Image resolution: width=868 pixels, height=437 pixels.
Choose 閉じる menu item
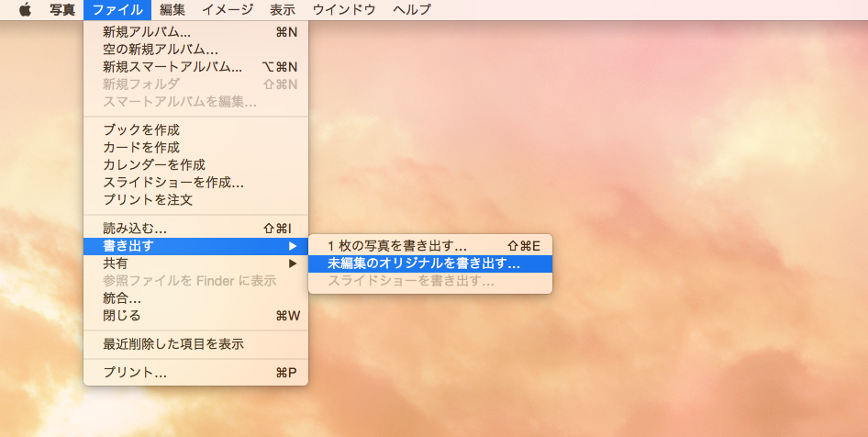195,316
